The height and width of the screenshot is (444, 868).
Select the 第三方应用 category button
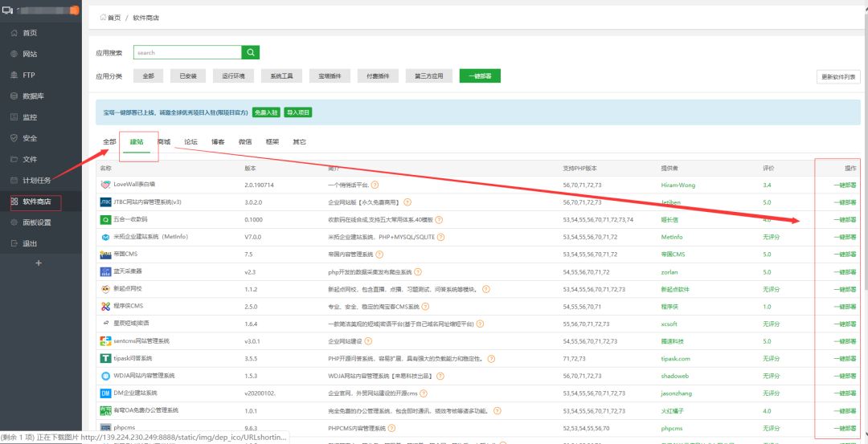429,76
